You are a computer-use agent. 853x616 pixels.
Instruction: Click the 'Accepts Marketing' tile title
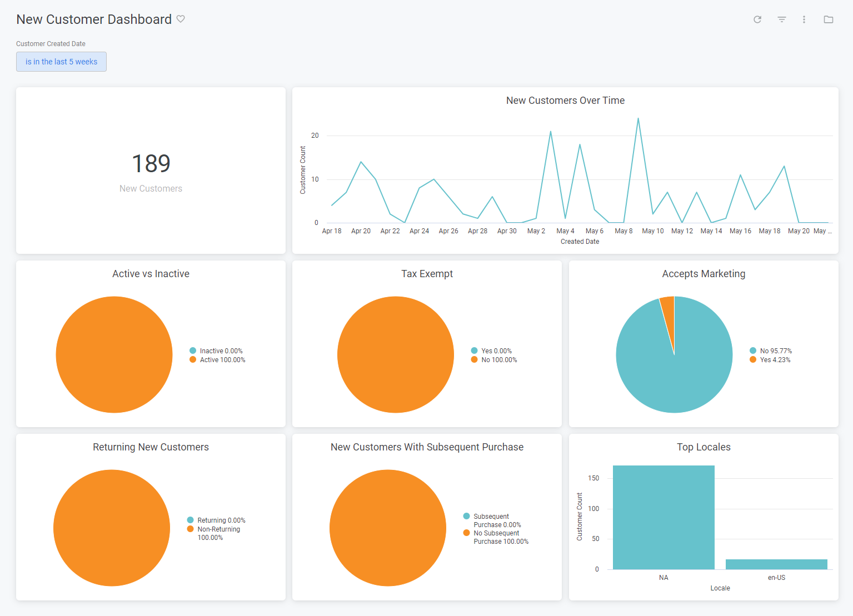pyautogui.click(x=704, y=274)
